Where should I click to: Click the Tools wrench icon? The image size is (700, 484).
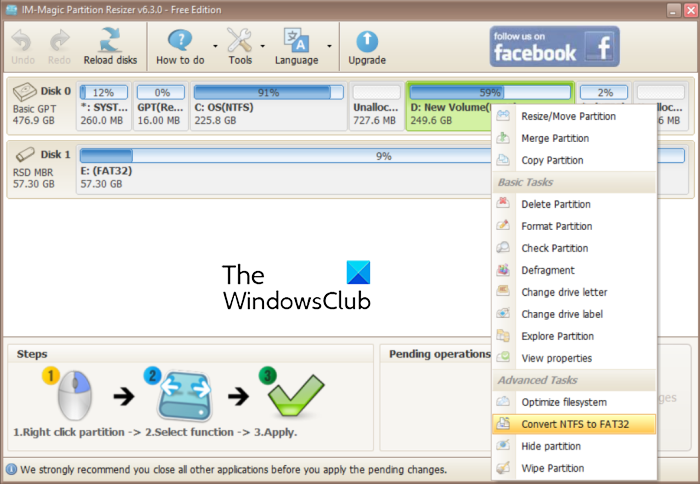click(240, 40)
